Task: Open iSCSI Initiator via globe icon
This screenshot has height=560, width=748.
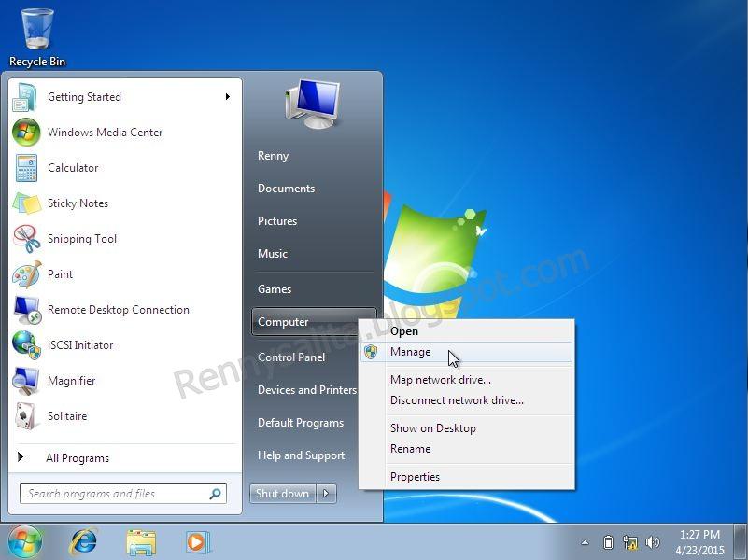Action: point(26,345)
